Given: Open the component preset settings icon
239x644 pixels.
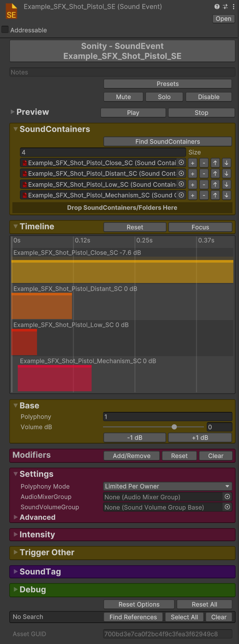Looking at the screenshot, I should [x=225, y=7].
